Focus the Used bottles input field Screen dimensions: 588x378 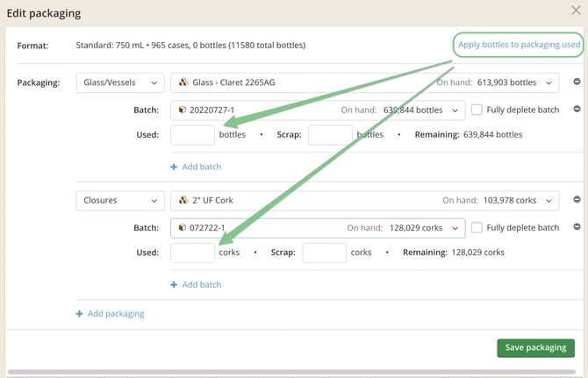tap(192, 135)
